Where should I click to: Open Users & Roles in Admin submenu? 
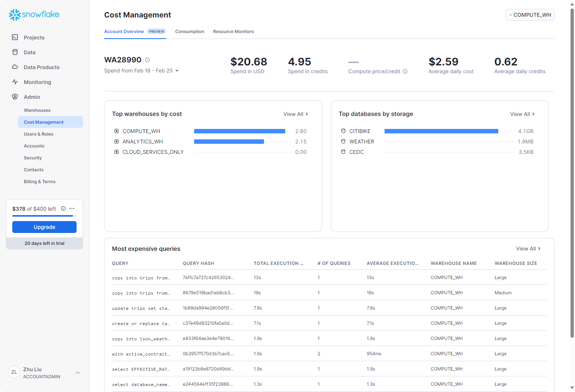click(x=39, y=134)
